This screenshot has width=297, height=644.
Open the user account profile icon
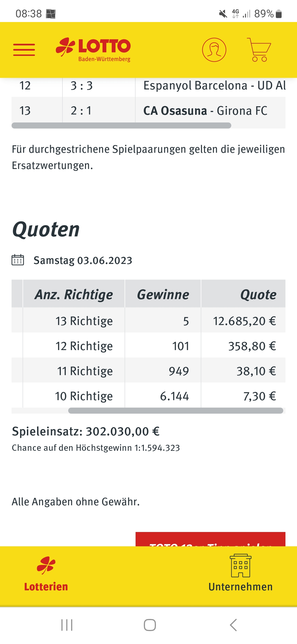tap(214, 50)
